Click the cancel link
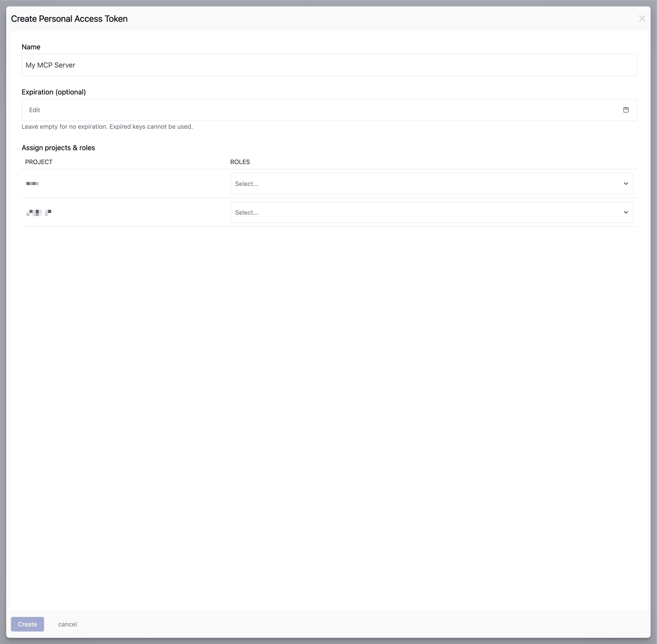Image resolution: width=657 pixels, height=644 pixels. [x=67, y=624]
